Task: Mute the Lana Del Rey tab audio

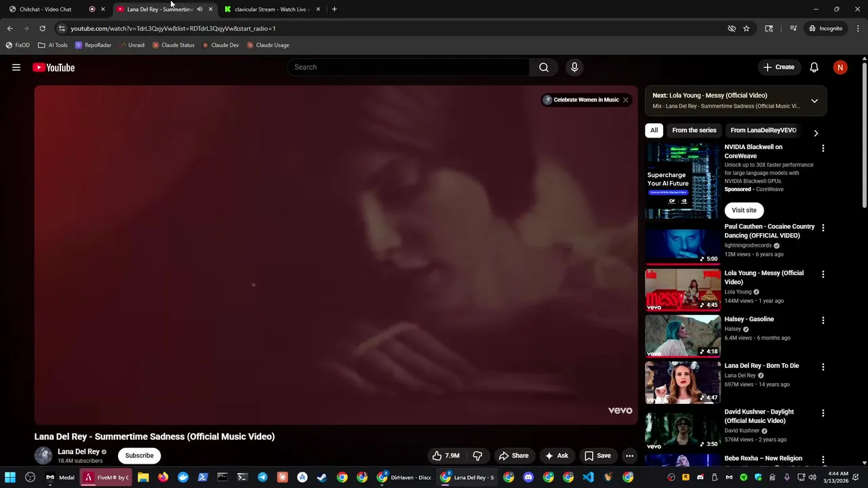Action: [x=199, y=9]
